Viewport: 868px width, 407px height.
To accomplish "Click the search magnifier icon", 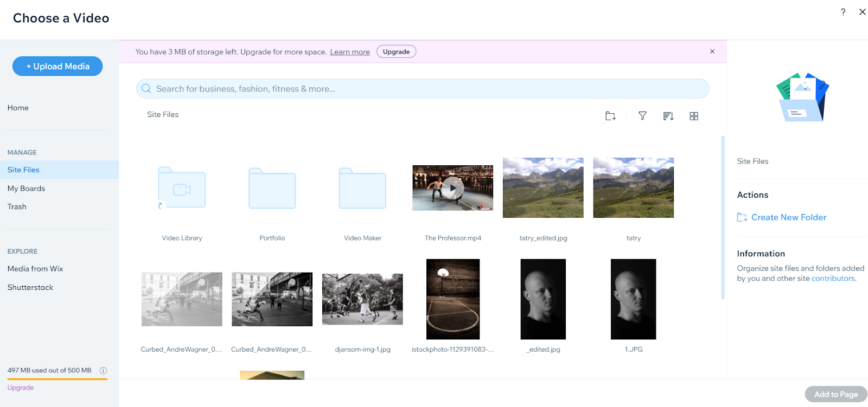I will tap(146, 88).
